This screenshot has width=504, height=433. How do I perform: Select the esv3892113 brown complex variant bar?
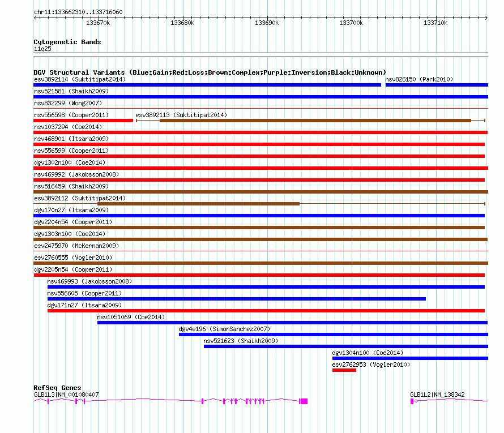click(315, 121)
